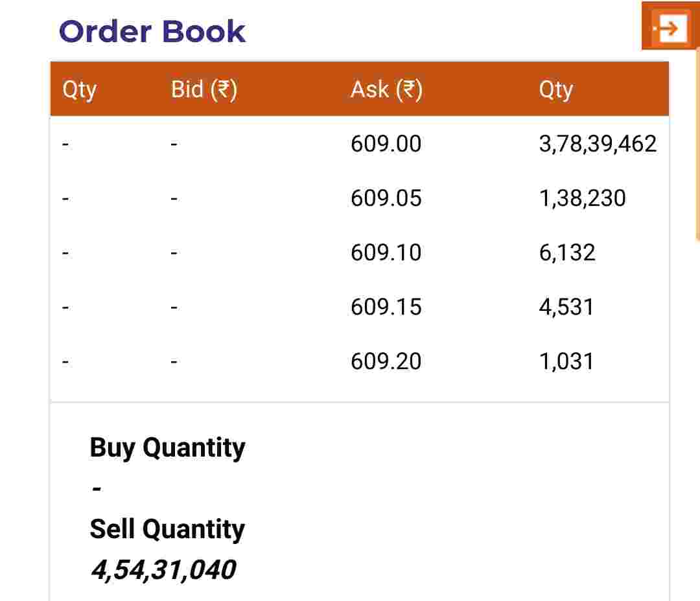Click the orange arrow export icon

[670, 27]
